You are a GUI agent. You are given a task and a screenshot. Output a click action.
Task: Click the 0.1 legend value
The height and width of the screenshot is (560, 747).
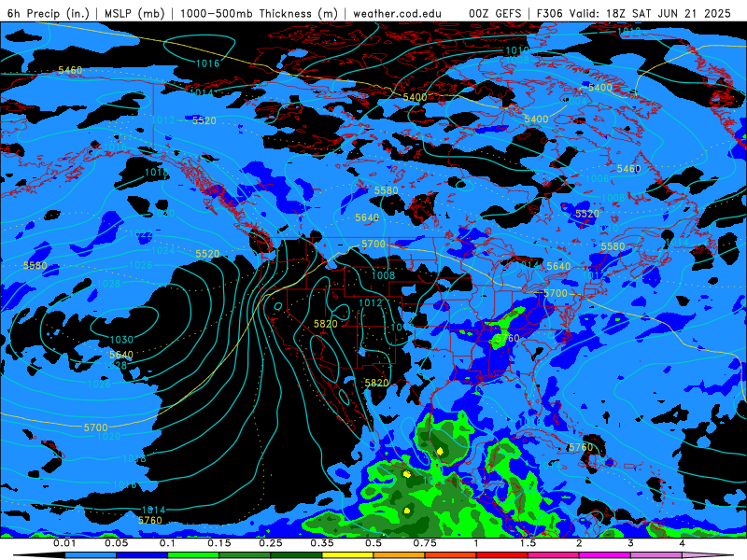[x=167, y=543]
